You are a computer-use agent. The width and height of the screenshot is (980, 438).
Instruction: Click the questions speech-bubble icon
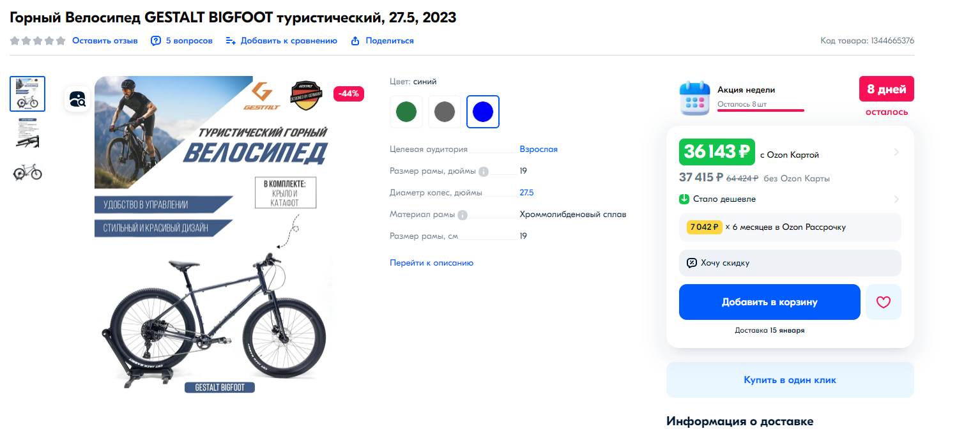(x=156, y=41)
